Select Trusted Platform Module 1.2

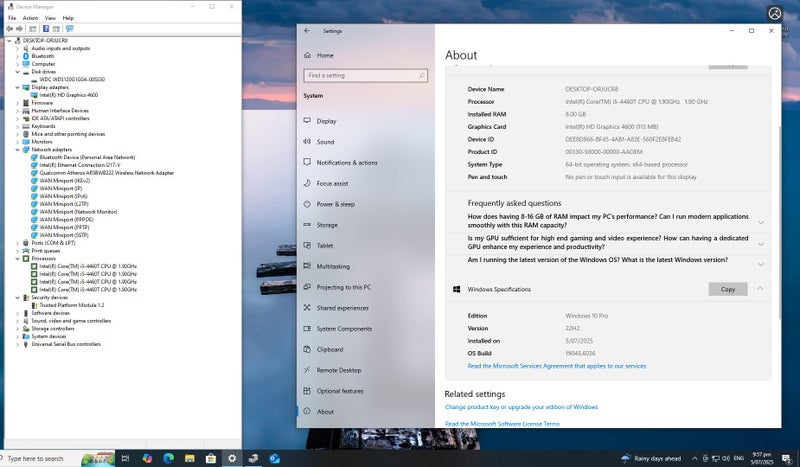71,305
